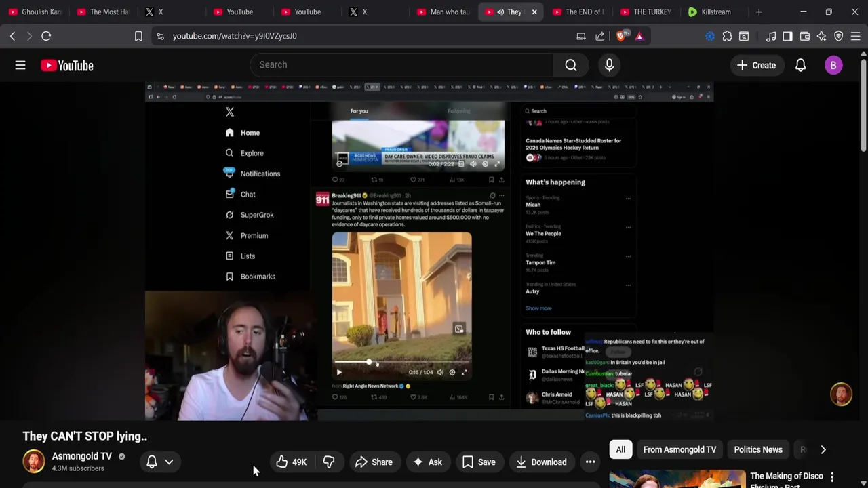Open a new browser tab
The width and height of the screenshot is (868, 488).
point(759,12)
